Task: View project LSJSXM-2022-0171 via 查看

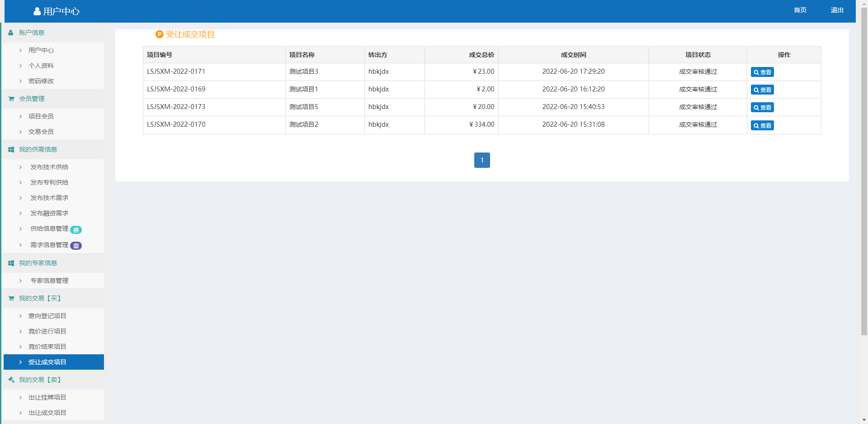Action: pos(762,72)
